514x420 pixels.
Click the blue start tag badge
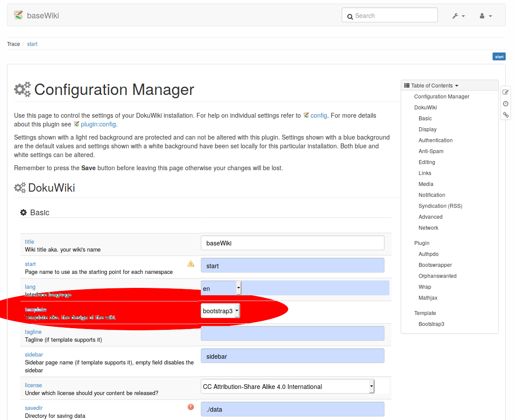pos(499,56)
